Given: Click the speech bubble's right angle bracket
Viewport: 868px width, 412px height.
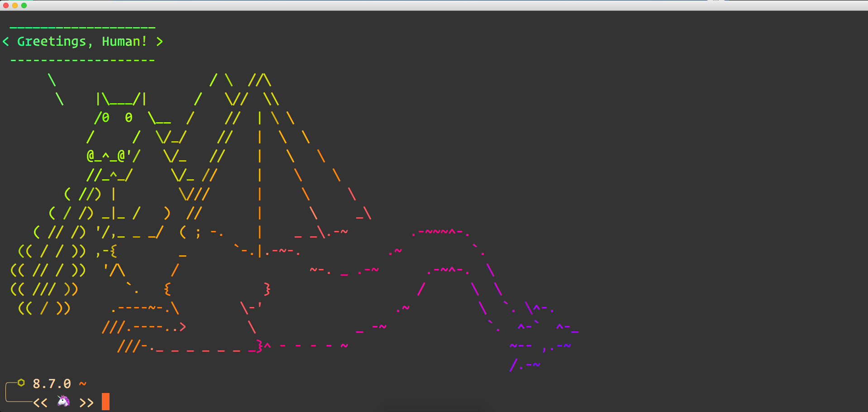Looking at the screenshot, I should pyautogui.click(x=159, y=42).
